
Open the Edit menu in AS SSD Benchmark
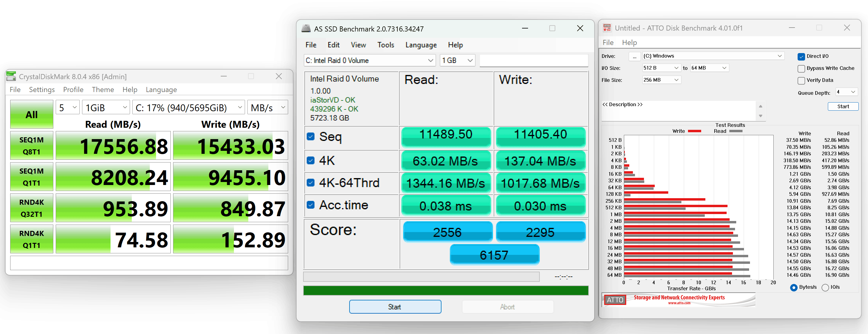(x=333, y=45)
